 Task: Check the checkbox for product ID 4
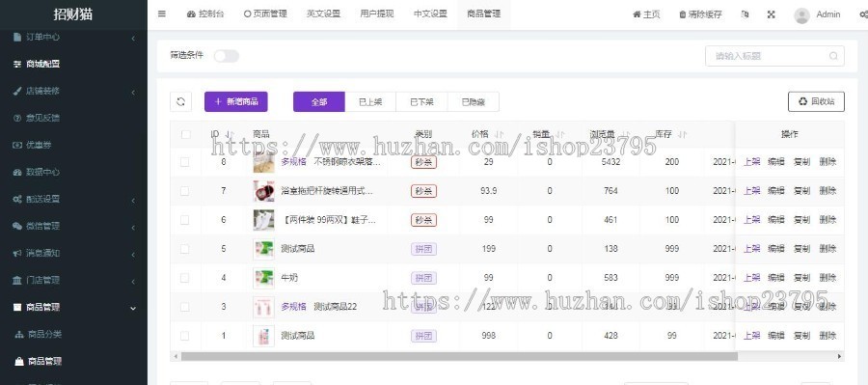(x=184, y=278)
